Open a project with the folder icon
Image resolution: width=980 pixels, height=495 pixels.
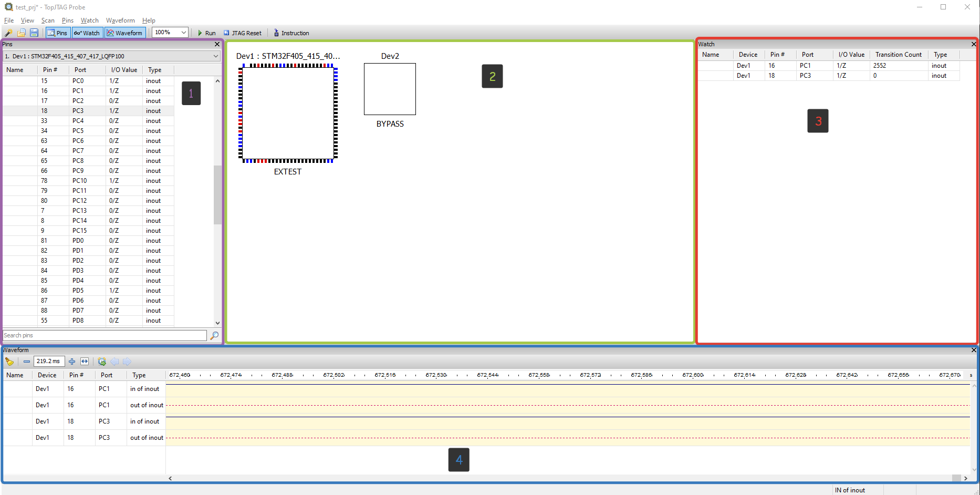[x=21, y=33]
